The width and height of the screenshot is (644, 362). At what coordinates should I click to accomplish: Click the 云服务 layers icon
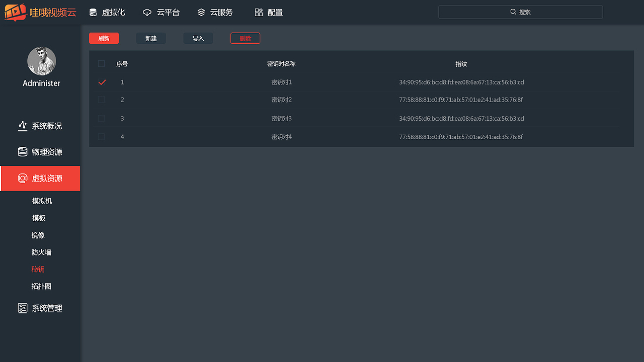pos(201,13)
